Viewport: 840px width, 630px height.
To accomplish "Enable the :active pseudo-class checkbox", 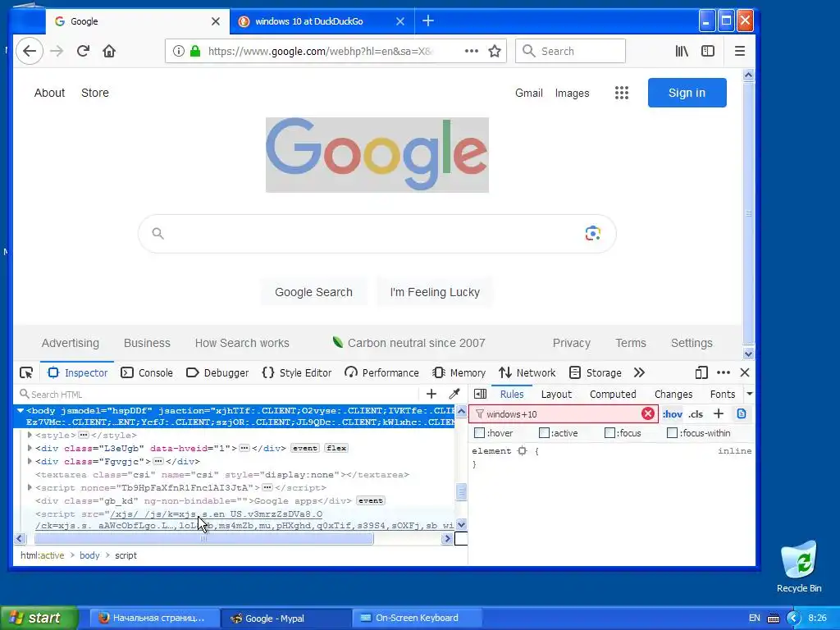I will (x=544, y=433).
